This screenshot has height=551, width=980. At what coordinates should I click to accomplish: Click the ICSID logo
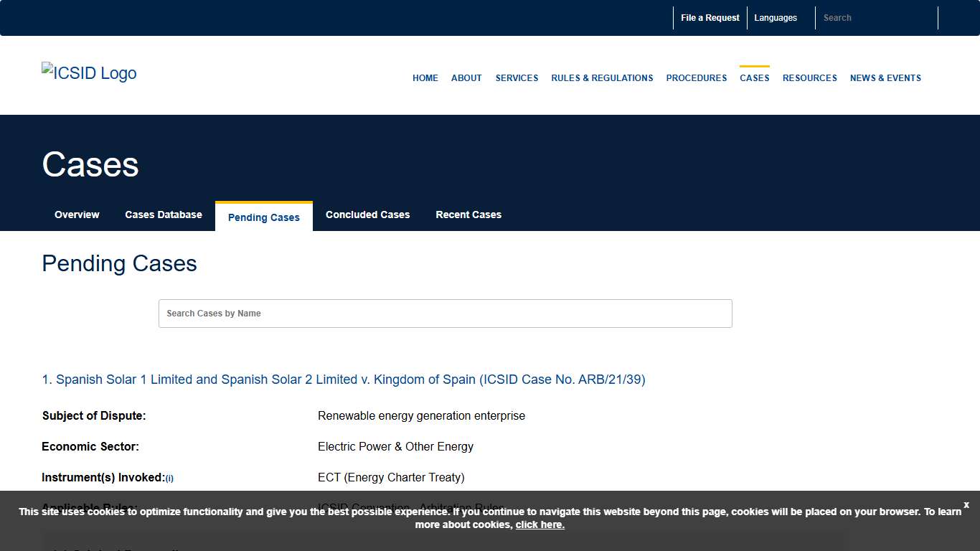[88, 72]
